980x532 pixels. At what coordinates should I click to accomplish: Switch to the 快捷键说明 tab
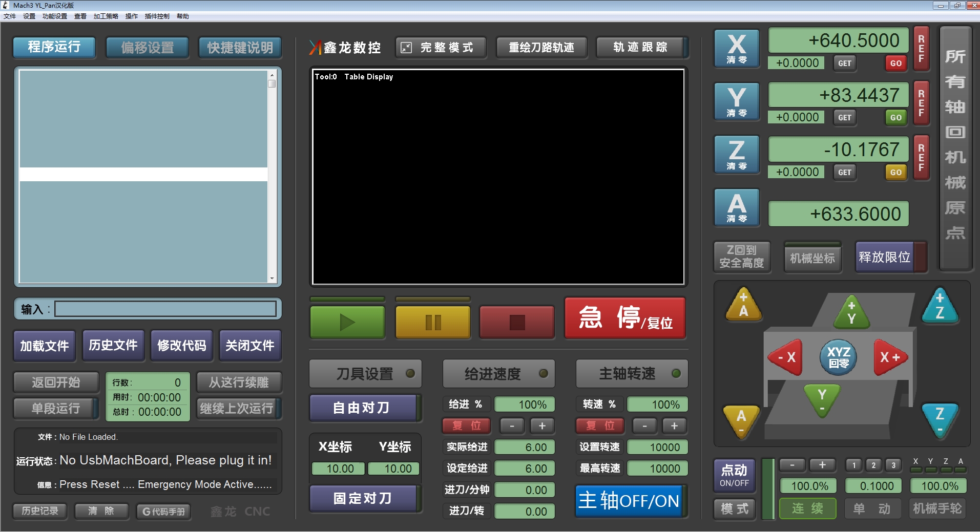240,48
